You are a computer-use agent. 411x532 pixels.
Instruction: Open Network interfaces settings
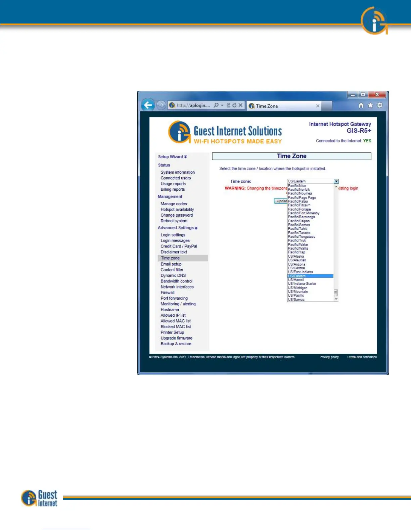(177, 287)
